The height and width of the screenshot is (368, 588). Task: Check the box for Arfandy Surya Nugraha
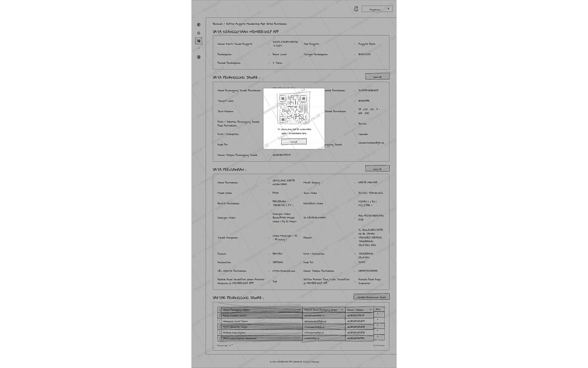click(220, 333)
